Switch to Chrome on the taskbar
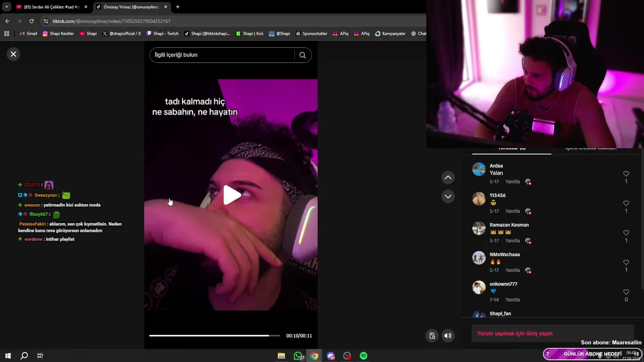 click(314, 356)
